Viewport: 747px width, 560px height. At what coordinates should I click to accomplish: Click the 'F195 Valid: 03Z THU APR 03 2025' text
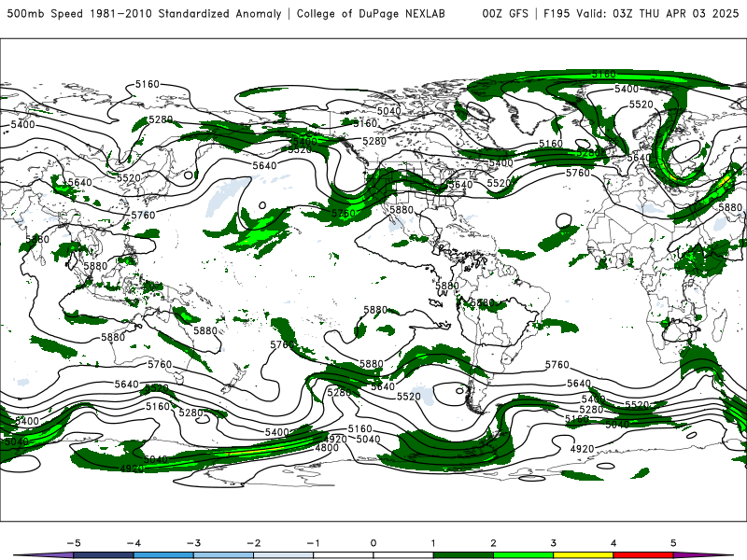point(641,14)
